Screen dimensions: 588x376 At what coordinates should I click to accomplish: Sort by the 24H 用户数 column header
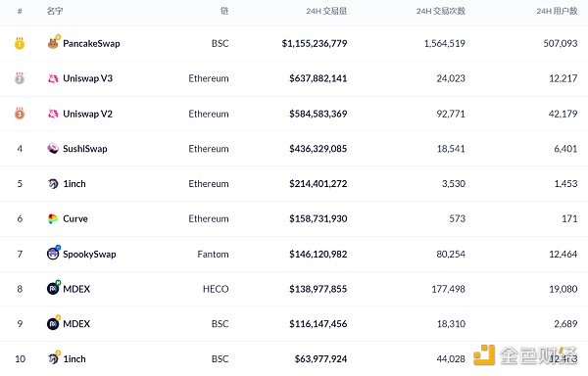[557, 11]
